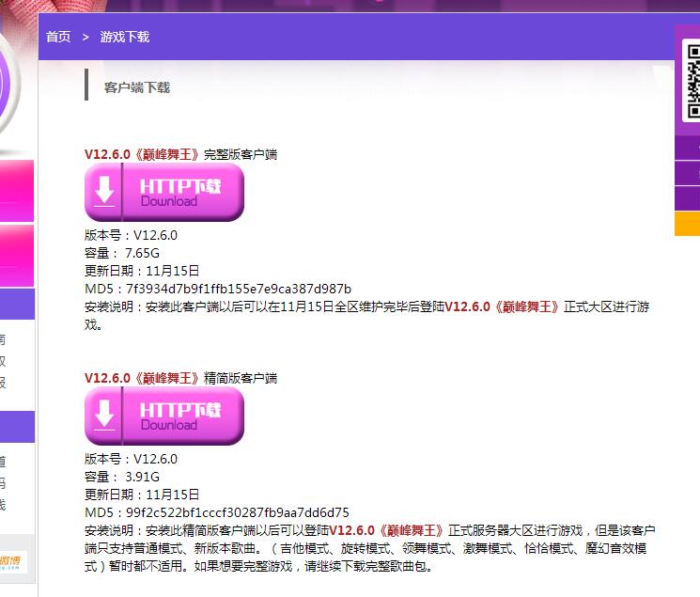This screenshot has width=700, height=597.
Task: Download the 精简版 client via HTTP button
Action: click(164, 416)
